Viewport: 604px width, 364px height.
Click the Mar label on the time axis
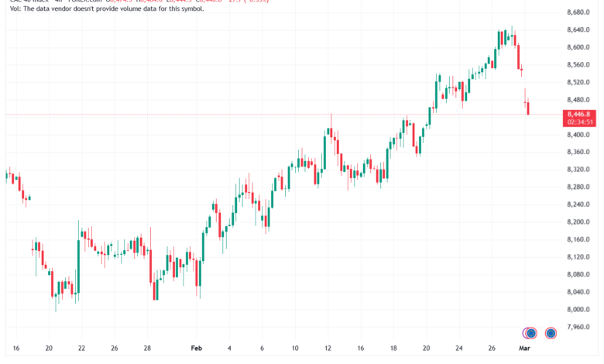524,349
